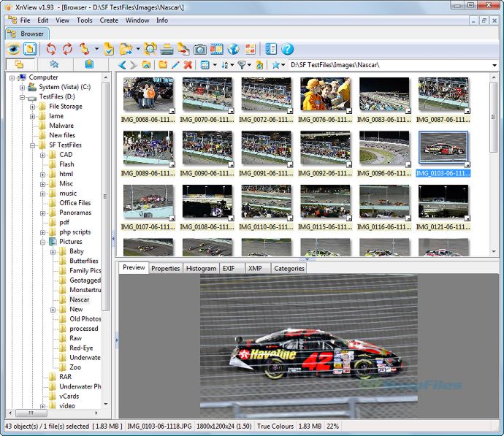Select the Malware folder
The width and height of the screenshot is (504, 436).
point(61,126)
